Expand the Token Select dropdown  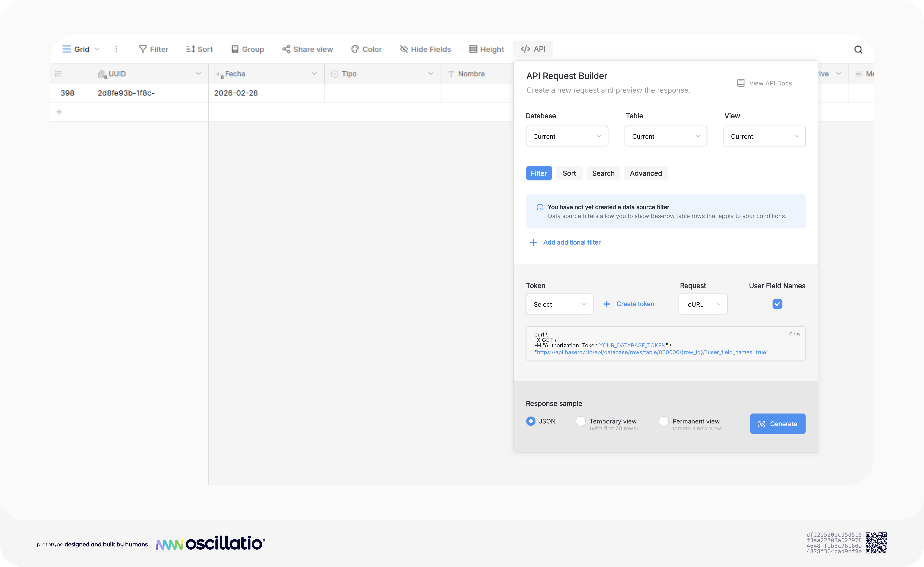click(559, 304)
